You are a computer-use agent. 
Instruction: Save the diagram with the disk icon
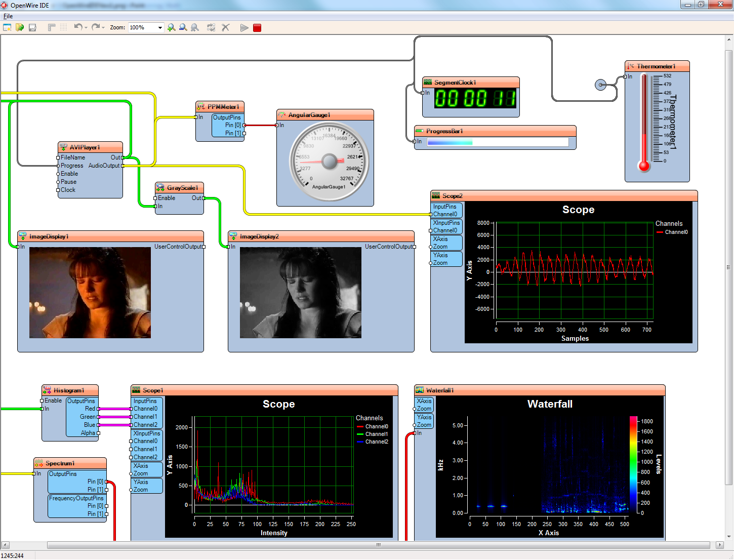click(x=32, y=27)
